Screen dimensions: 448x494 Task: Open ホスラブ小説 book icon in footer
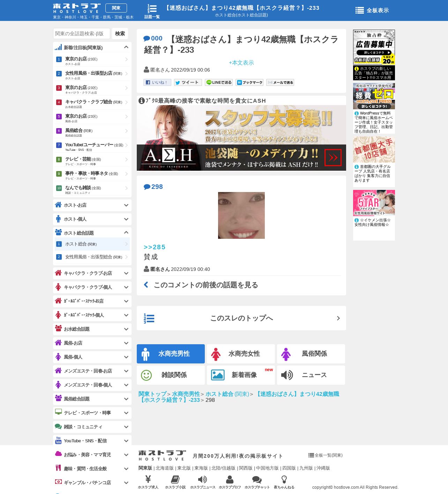(175, 479)
